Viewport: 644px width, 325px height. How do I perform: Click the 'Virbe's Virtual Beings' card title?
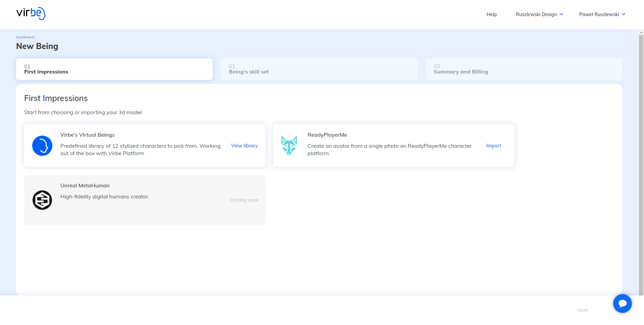point(88,135)
